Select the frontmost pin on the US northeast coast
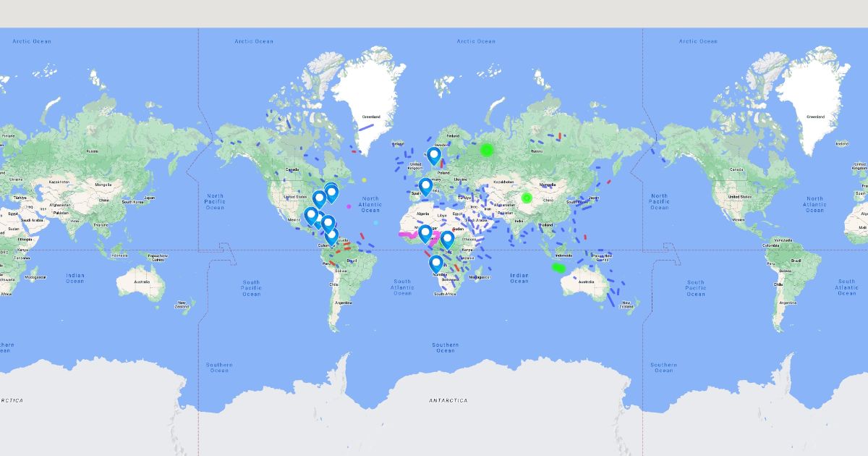Image resolution: width=868 pixels, height=456 pixels. (x=332, y=193)
